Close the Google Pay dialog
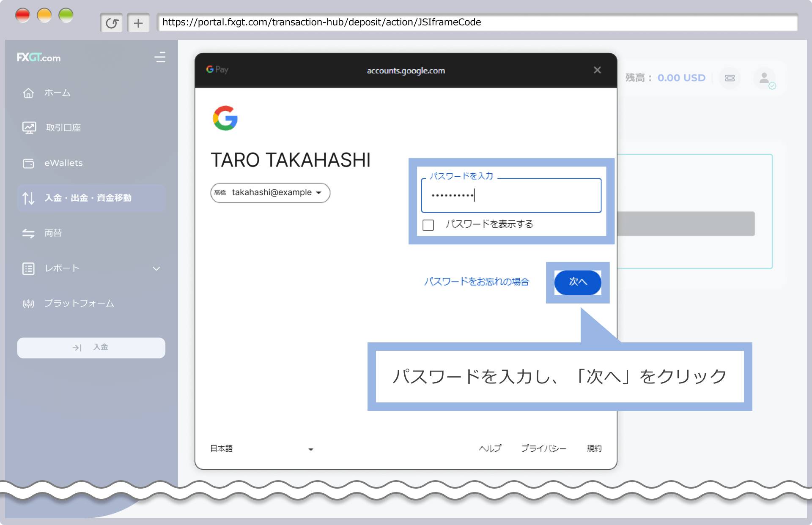Image resolution: width=812 pixels, height=525 pixels. click(x=597, y=70)
